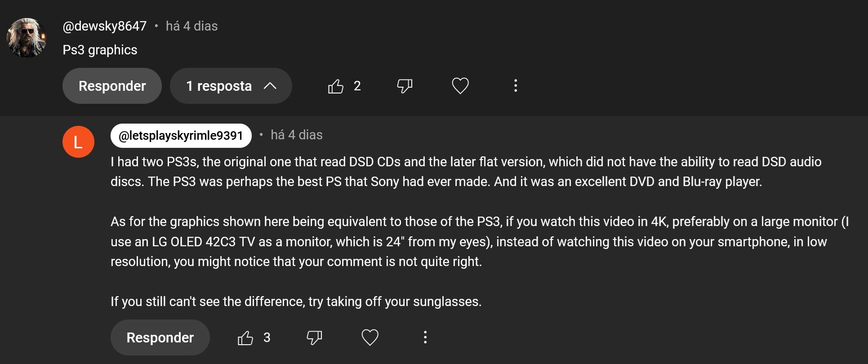Image resolution: width=868 pixels, height=364 pixels.
Task: Open more options for the reply
Action: tap(425, 337)
